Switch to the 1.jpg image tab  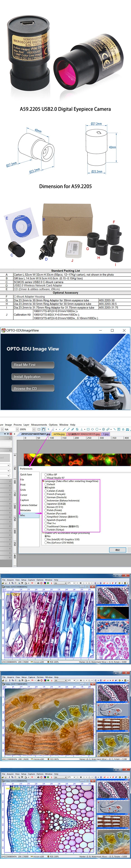(x=106, y=434)
